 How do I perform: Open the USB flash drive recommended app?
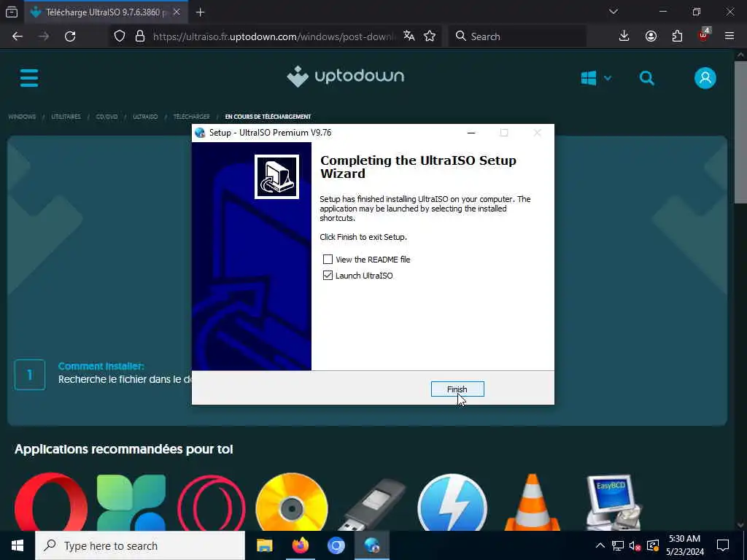click(x=372, y=504)
